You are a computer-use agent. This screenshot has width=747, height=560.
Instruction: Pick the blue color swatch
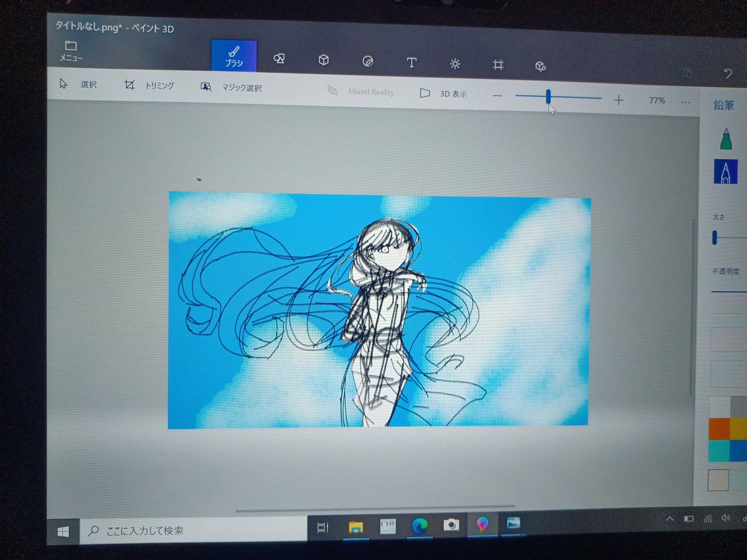738,450
